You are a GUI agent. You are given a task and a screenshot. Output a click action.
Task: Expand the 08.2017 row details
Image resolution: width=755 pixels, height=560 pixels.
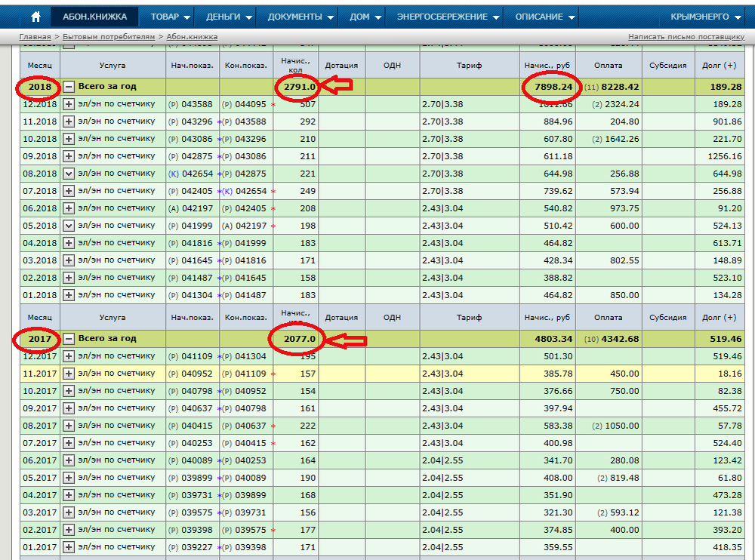pyautogui.click(x=69, y=426)
